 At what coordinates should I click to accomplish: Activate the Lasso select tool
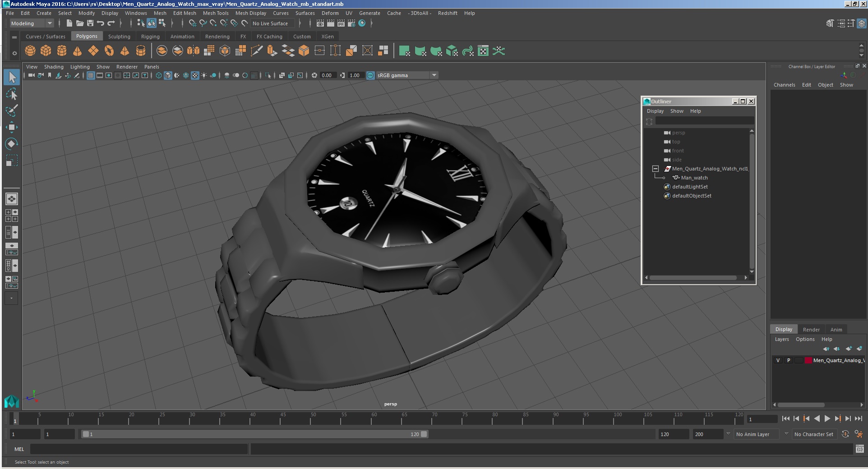[x=12, y=94]
